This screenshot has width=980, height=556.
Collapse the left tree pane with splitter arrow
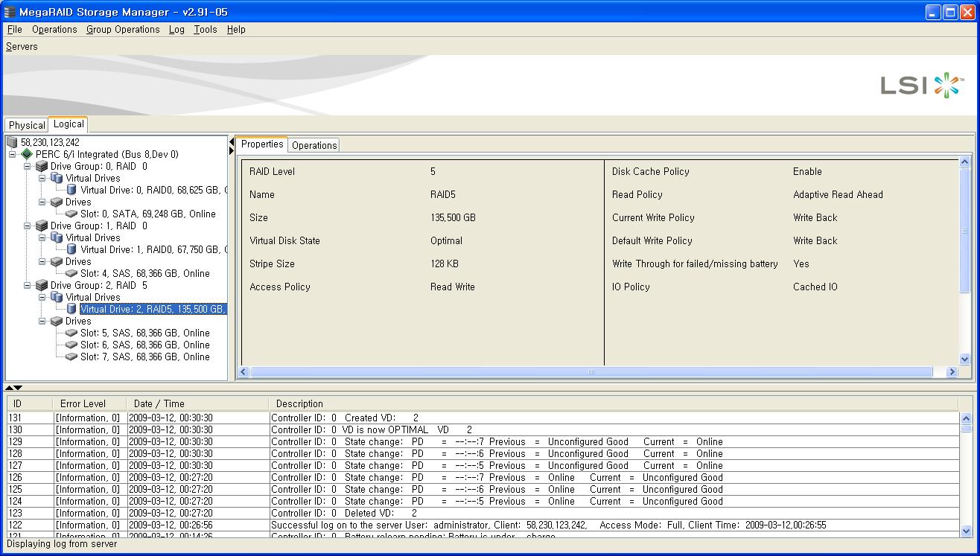point(232,141)
